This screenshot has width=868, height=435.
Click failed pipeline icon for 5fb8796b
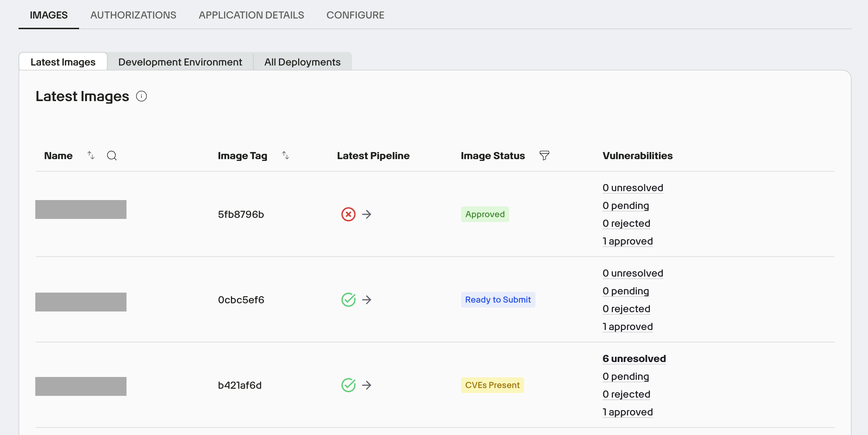pyautogui.click(x=348, y=214)
